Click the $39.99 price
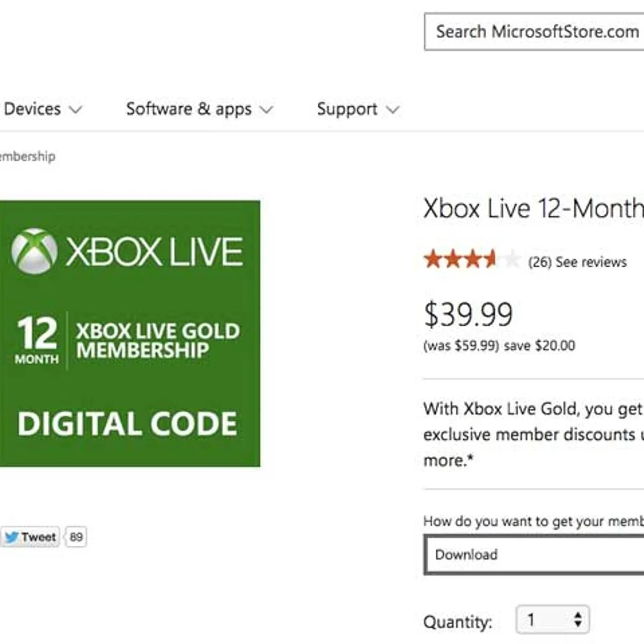644x644 pixels. coord(468,314)
